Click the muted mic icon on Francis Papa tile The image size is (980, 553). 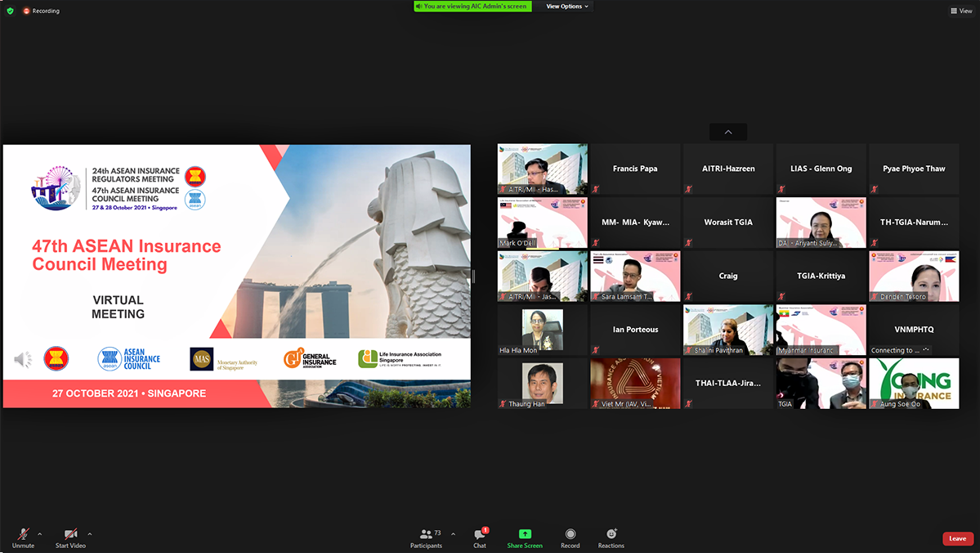[x=596, y=189]
